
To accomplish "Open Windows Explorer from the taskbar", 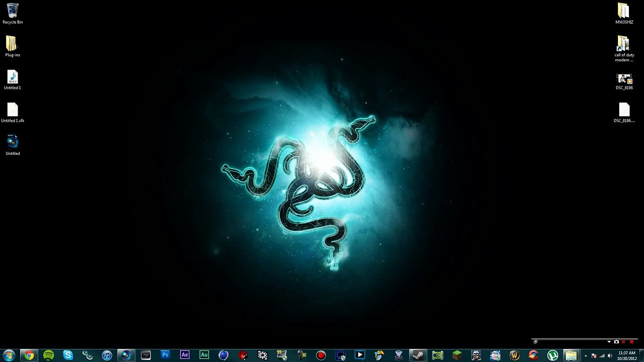I will 571,355.
